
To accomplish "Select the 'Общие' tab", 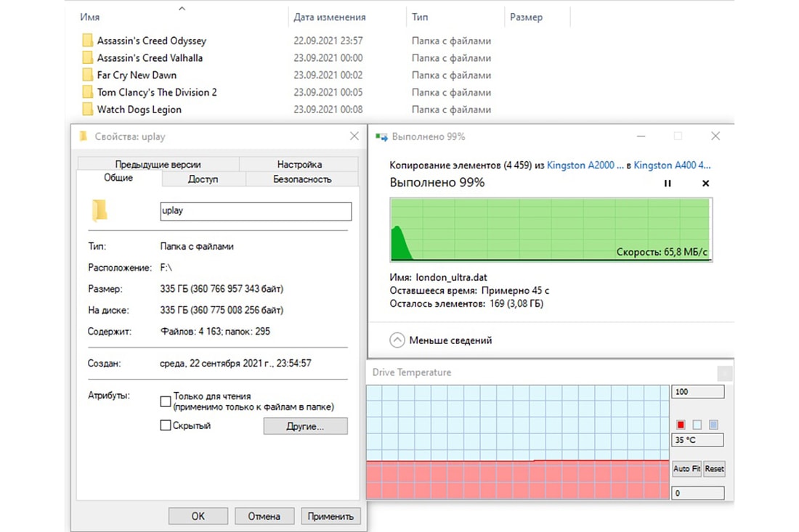I will click(x=118, y=178).
